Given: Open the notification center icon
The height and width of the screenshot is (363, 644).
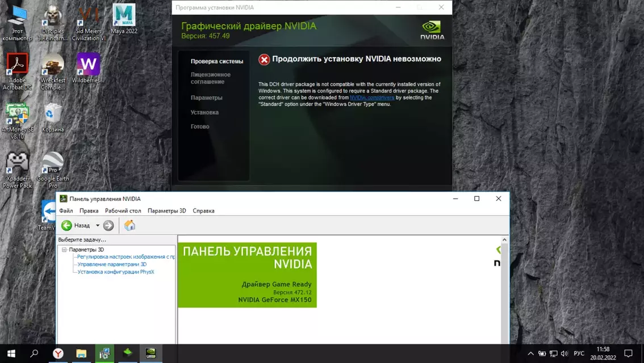Looking at the screenshot, I should 628,353.
